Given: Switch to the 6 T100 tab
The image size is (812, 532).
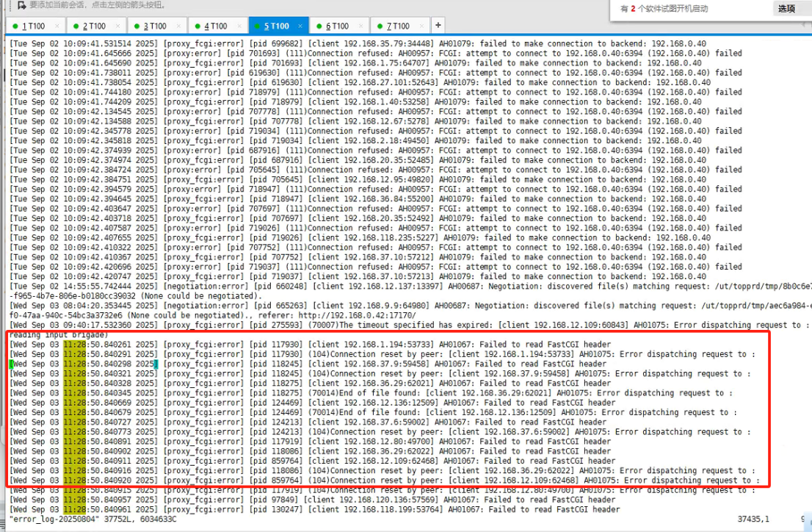Looking at the screenshot, I should (339, 24).
